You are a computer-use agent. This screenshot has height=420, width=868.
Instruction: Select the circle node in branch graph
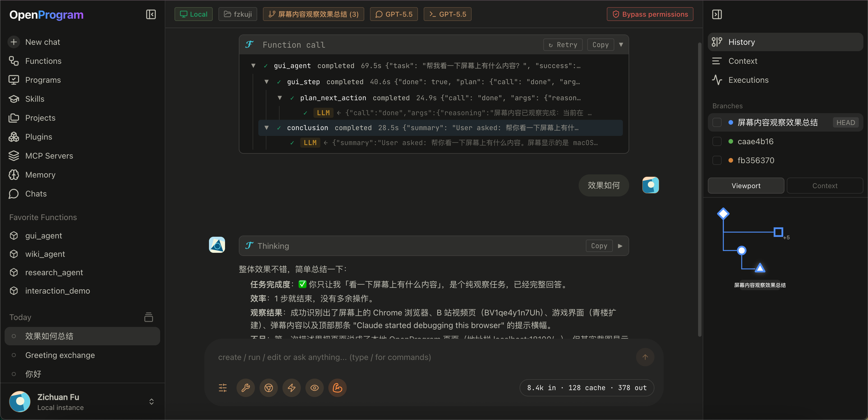[741, 251]
